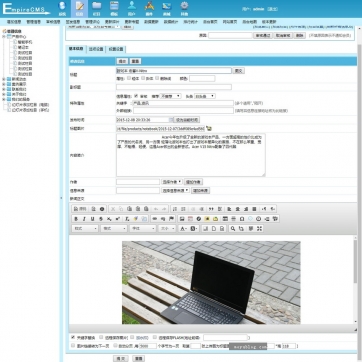Open the 选择信息来源 dropdown

click(175, 190)
